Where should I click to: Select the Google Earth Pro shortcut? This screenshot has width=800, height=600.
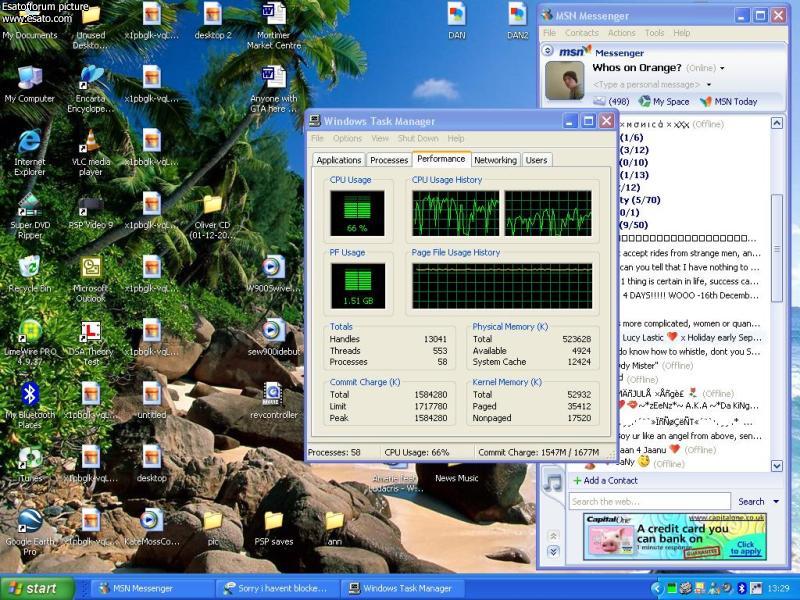coord(30,532)
